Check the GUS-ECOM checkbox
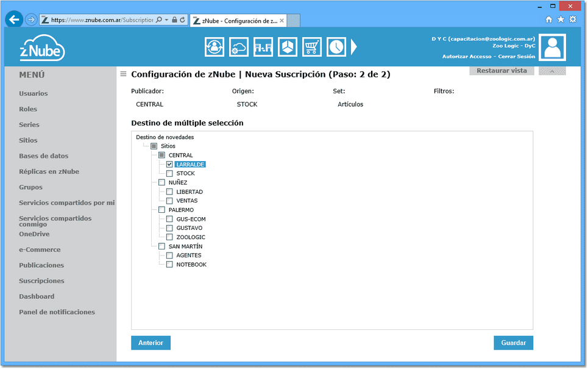Viewport: 588px width, 369px height. 169,219
